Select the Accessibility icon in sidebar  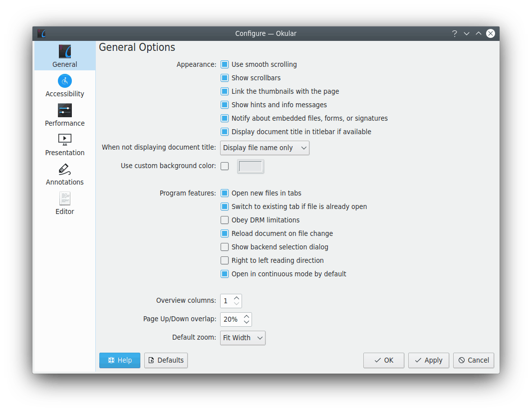click(65, 81)
